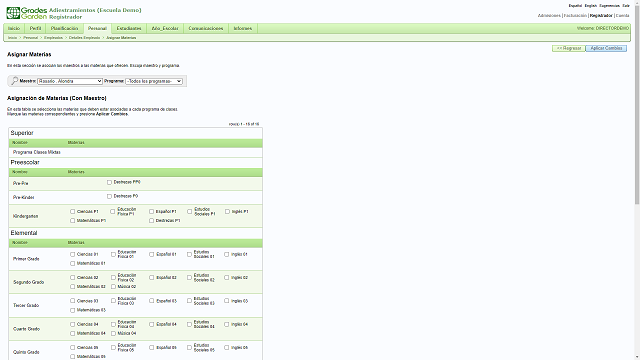This screenshot has width=640, height=360.
Task: Check Ciencias 02 for Segundo Grado
Action: (x=73, y=278)
